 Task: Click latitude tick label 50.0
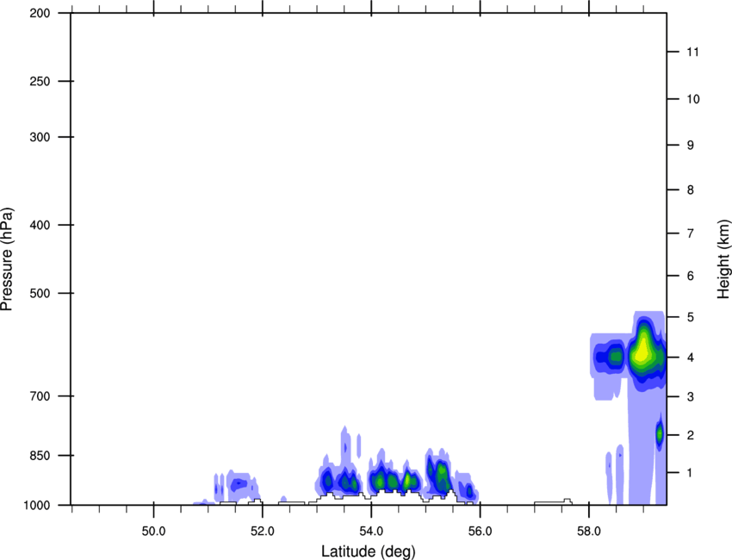(x=153, y=532)
